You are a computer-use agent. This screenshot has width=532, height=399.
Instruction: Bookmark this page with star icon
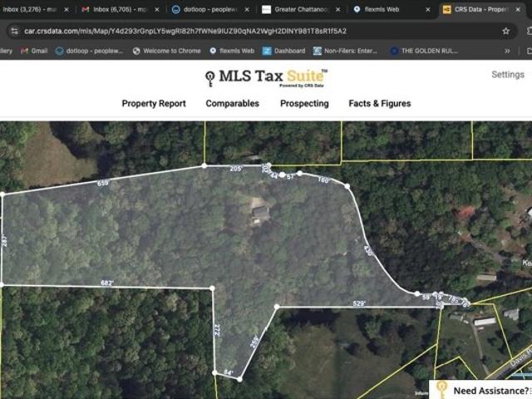click(x=505, y=31)
